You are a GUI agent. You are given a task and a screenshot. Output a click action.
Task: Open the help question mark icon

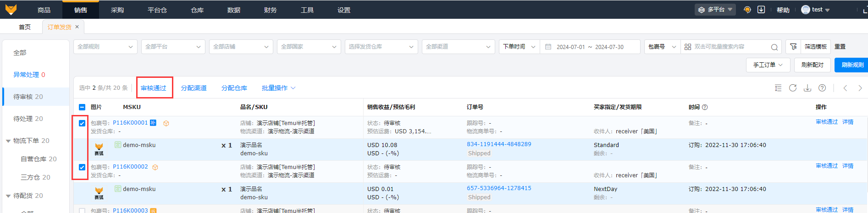click(x=822, y=88)
